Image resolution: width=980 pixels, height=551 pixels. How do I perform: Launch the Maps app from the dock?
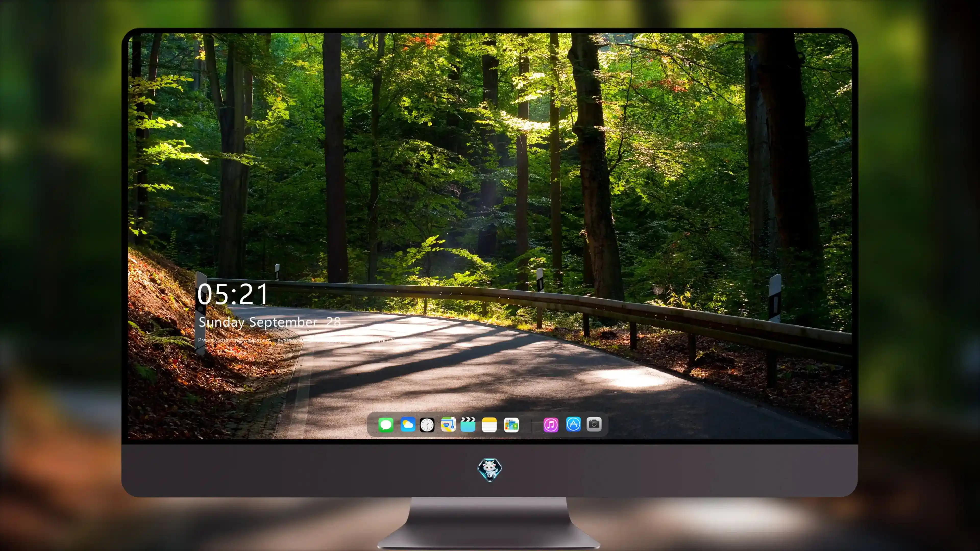[448, 424]
